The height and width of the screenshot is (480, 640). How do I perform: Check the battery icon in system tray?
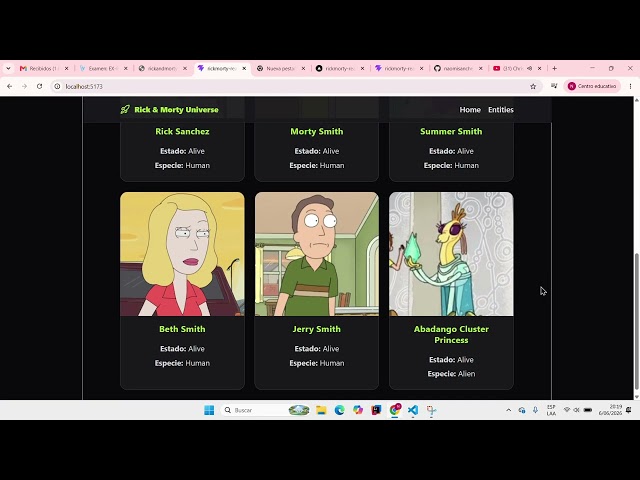(588, 410)
